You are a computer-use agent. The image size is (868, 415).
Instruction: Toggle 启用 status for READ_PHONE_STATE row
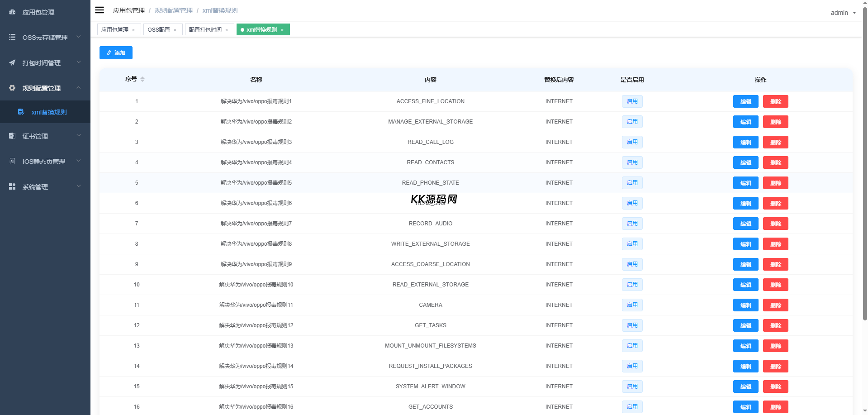tap(632, 183)
